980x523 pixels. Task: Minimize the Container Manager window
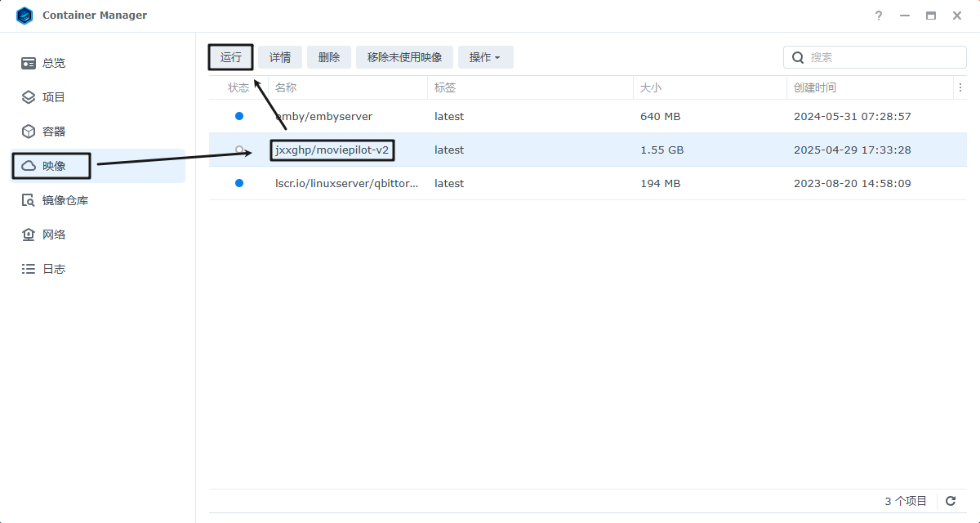click(x=905, y=16)
